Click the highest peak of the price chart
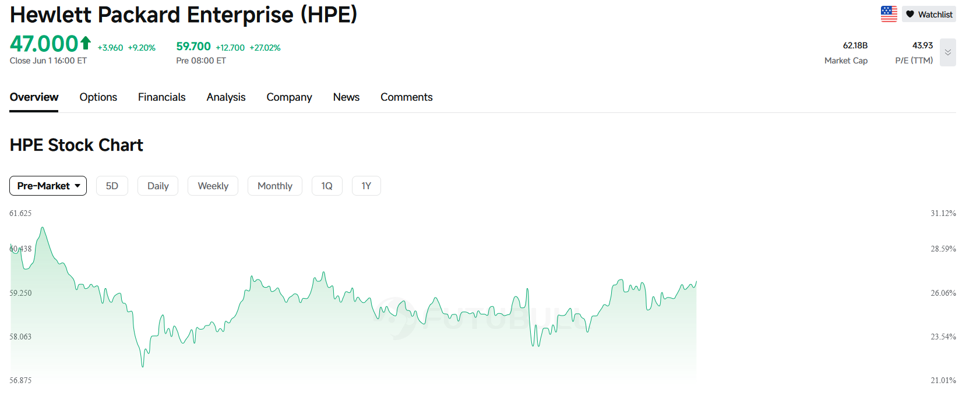This screenshot has width=980, height=393. (42, 228)
